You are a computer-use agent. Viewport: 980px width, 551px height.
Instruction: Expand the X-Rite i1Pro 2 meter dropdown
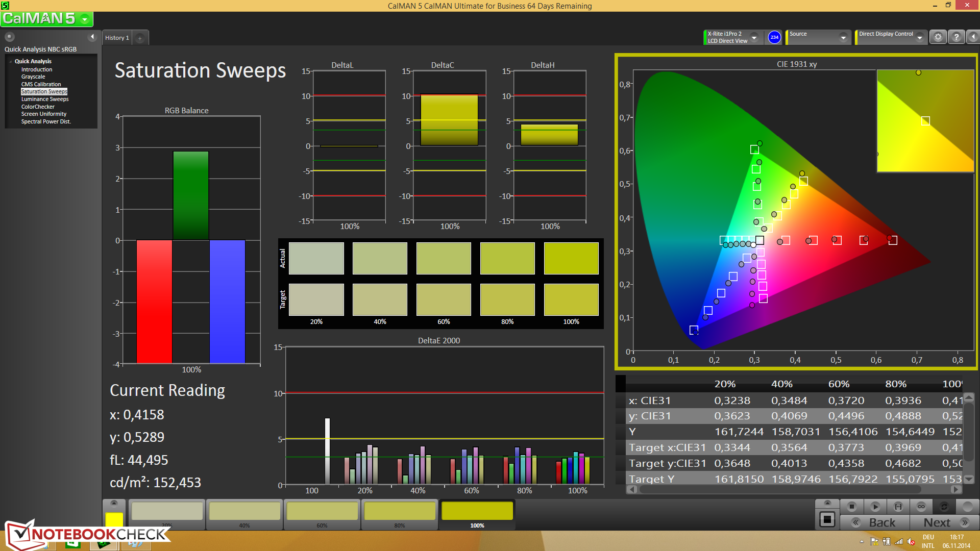pos(754,37)
